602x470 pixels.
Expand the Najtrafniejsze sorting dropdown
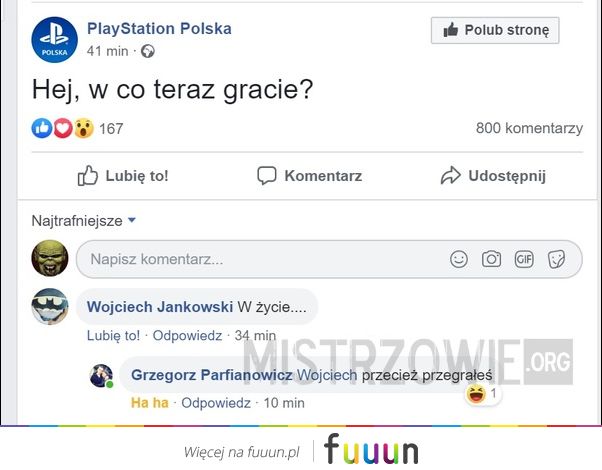(84, 221)
